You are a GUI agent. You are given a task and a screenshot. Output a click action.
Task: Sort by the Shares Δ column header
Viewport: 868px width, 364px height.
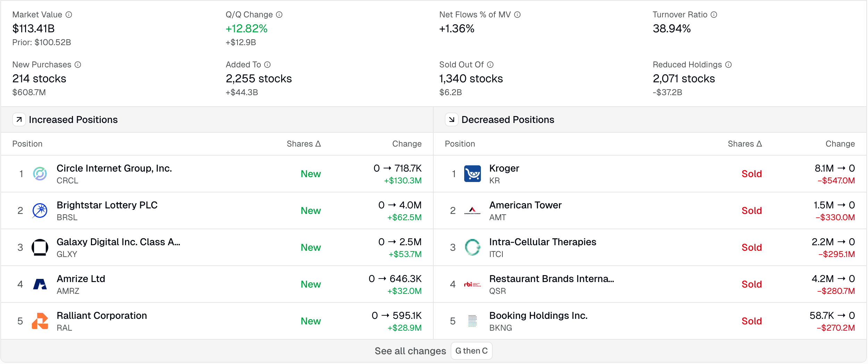(x=304, y=143)
